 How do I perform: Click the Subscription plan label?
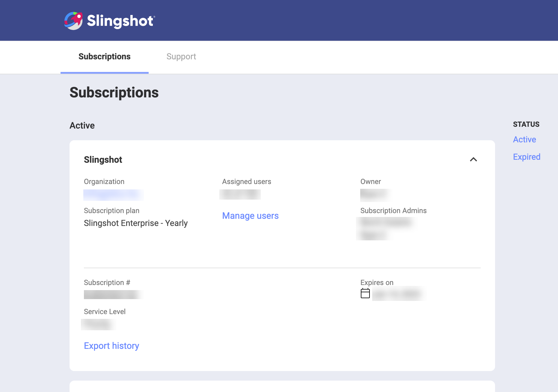[x=111, y=211]
